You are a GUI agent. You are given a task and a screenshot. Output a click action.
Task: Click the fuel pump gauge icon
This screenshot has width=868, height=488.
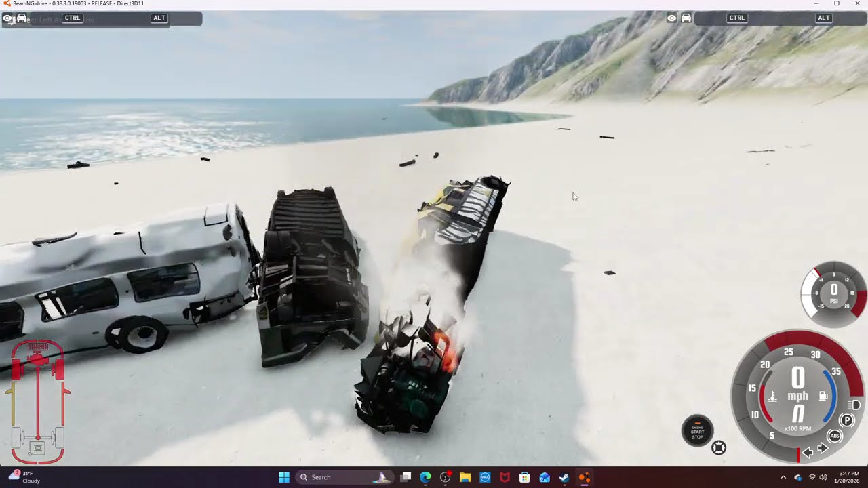(824, 396)
